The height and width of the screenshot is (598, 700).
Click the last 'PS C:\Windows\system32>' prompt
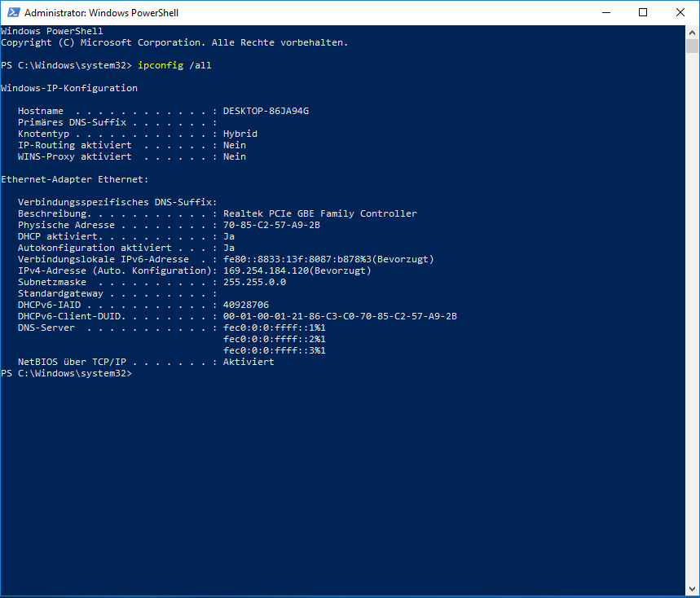click(x=67, y=373)
